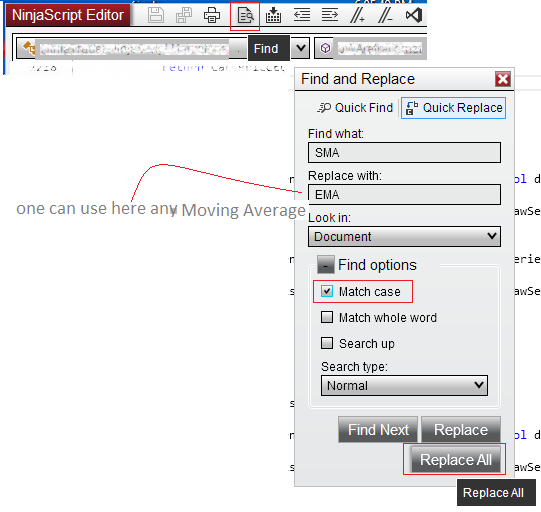
Task: Switch to the Quick Replace tab
Action: tap(453, 108)
